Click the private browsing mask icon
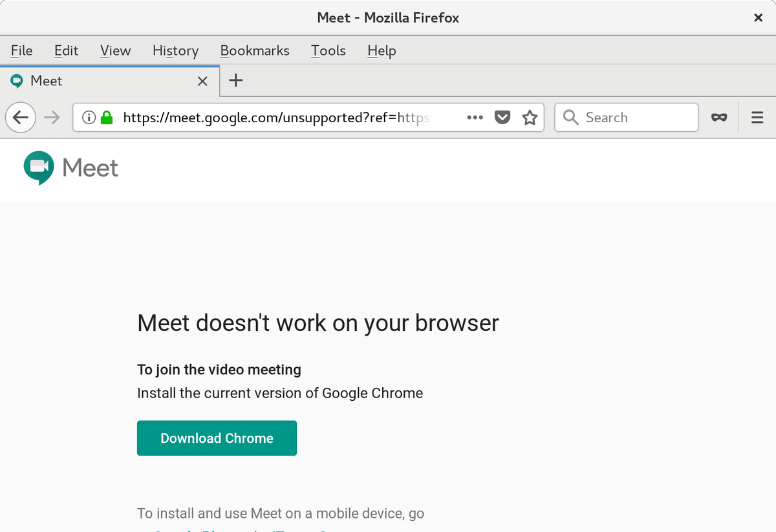The height and width of the screenshot is (532, 776). click(719, 118)
